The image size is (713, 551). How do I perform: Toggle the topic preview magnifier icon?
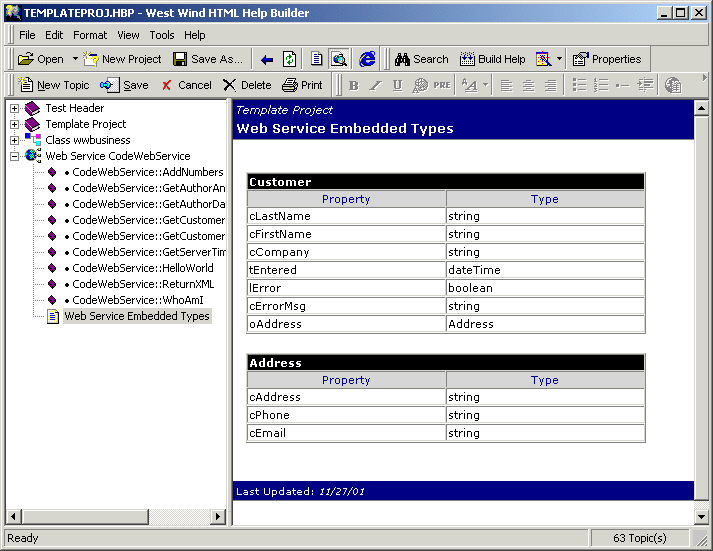click(x=339, y=59)
